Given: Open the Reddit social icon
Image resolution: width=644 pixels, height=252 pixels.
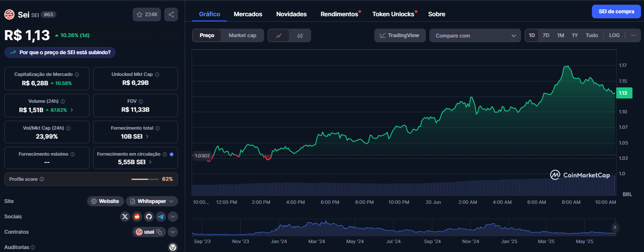Looking at the screenshot, I should coord(137,217).
